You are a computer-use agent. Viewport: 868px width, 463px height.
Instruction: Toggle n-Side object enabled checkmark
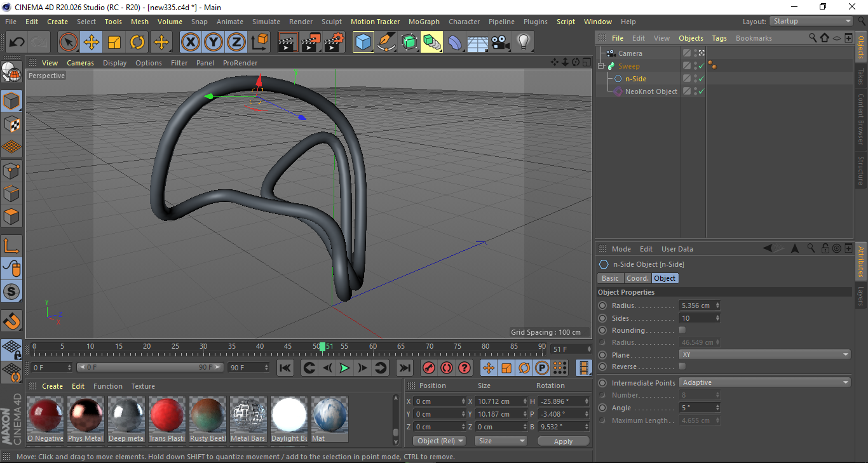coord(701,79)
